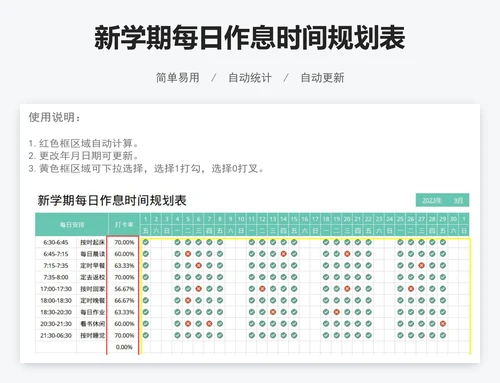Click the red cross for 6:45-7:15 on day 5
The height and width of the screenshot is (383, 500).
click(188, 254)
